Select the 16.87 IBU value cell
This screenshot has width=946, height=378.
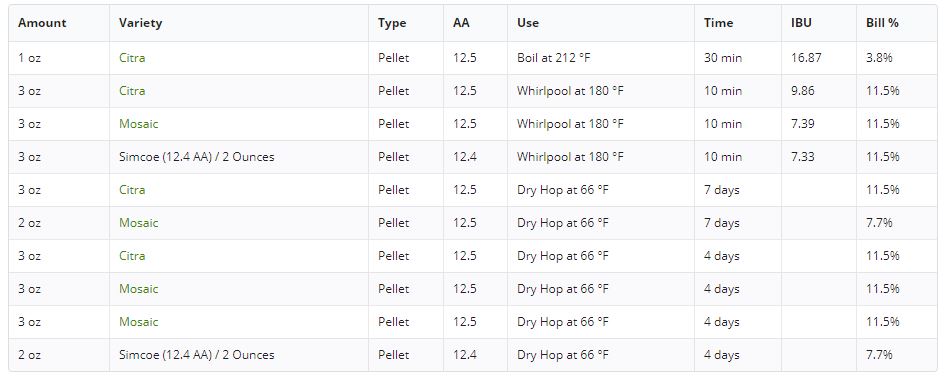819,58
